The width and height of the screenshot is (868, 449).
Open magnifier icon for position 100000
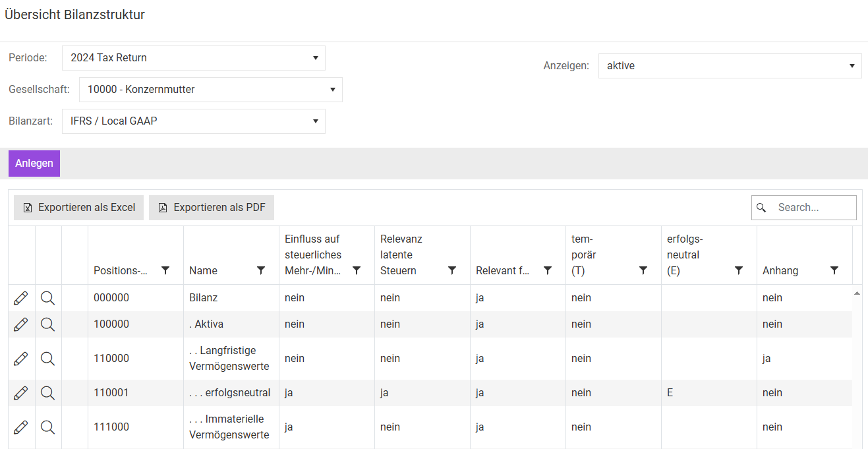pos(47,324)
